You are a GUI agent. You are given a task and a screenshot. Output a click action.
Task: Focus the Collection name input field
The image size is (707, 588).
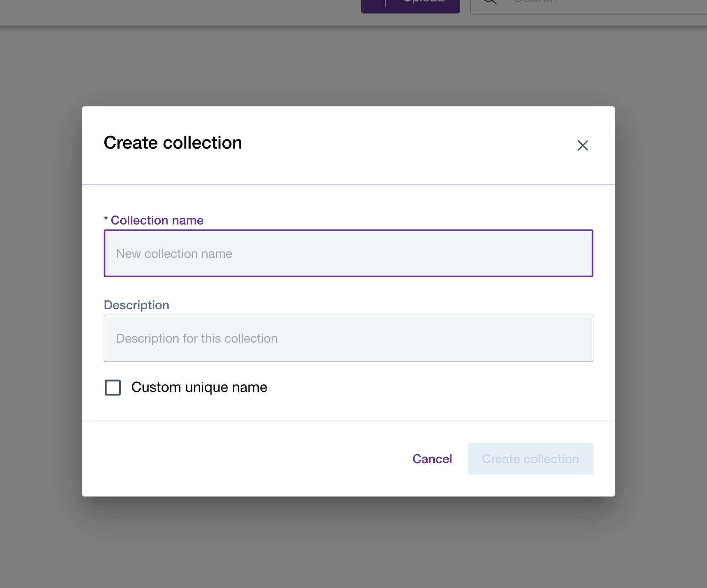coord(348,254)
